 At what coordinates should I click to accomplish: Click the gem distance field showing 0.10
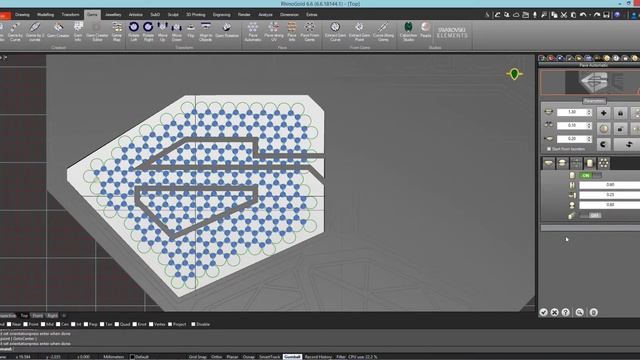pyautogui.click(x=574, y=125)
